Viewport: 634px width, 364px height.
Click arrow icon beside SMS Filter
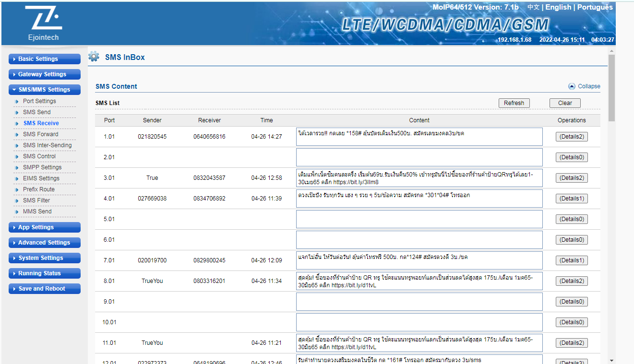click(17, 201)
